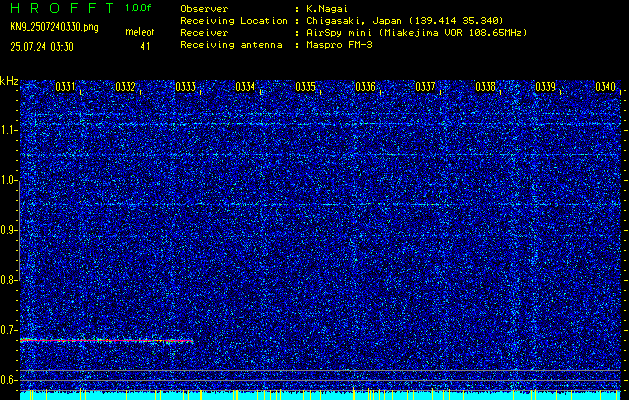Click the 0.9 frequency axis label
Viewport: 629px width, 400px height.
8,230
